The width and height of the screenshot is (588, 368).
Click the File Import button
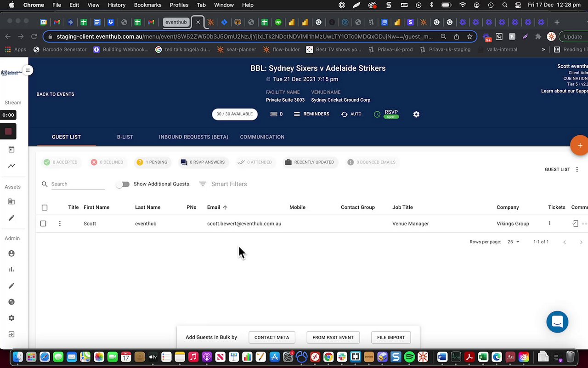391,337
